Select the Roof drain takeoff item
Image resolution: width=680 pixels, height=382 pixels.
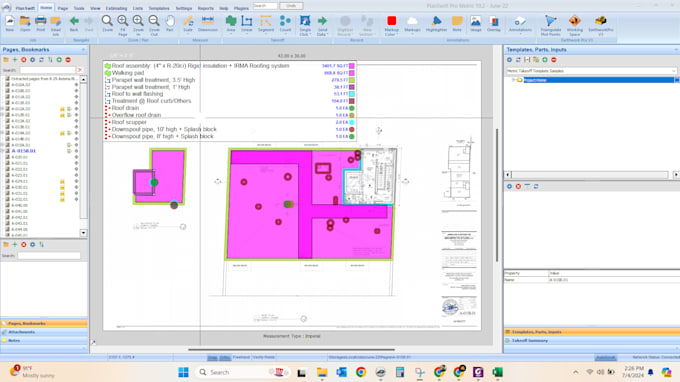click(125, 108)
